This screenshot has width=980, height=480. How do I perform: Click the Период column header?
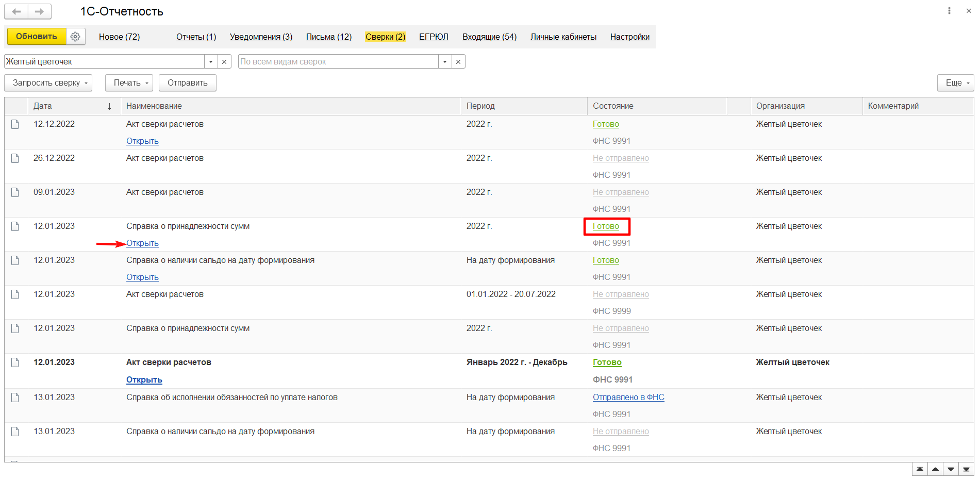click(x=524, y=106)
